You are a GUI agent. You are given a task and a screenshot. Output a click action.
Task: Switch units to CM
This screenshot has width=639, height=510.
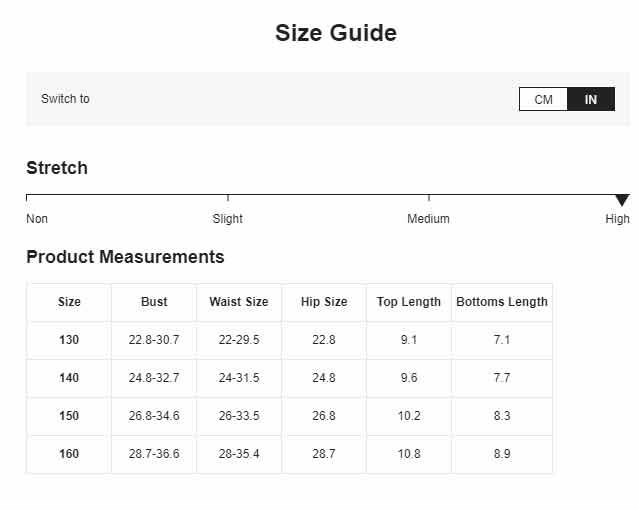pos(543,99)
